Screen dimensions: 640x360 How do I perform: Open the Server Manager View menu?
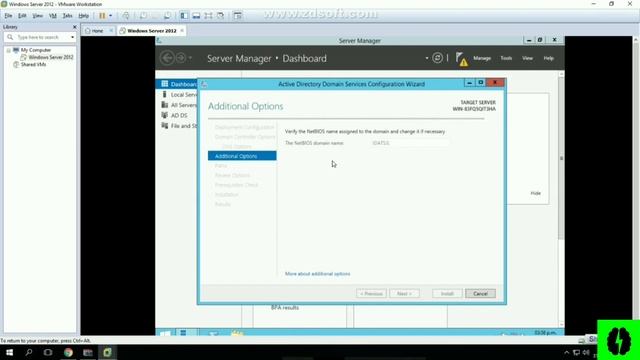click(x=527, y=58)
